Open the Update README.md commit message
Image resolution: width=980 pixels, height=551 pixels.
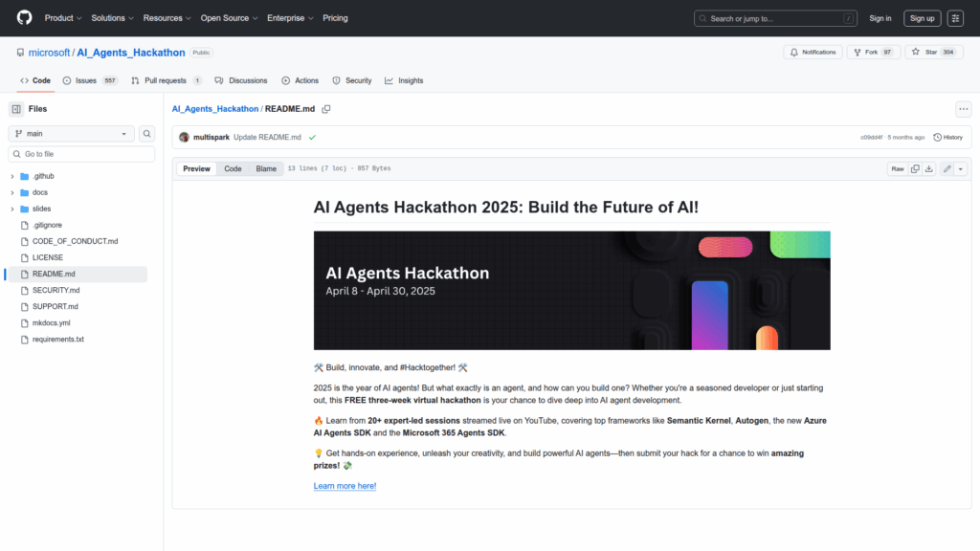tap(267, 138)
